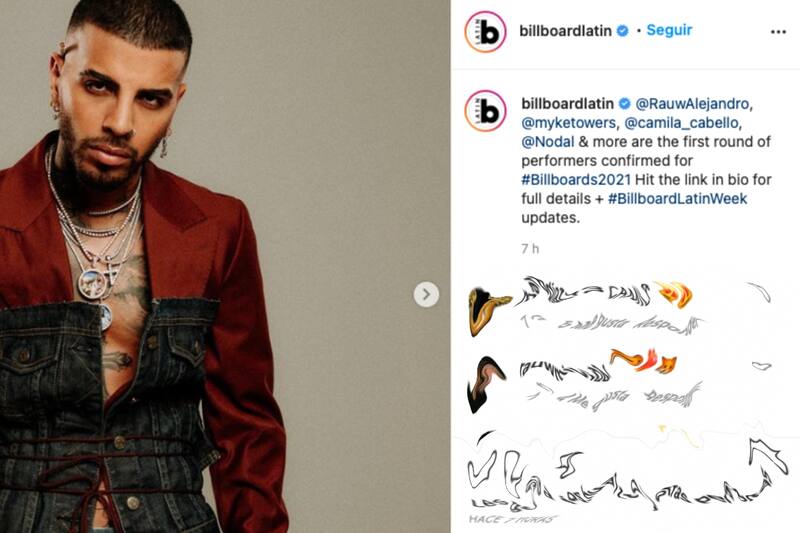Click verified badge in the header

coord(622,31)
